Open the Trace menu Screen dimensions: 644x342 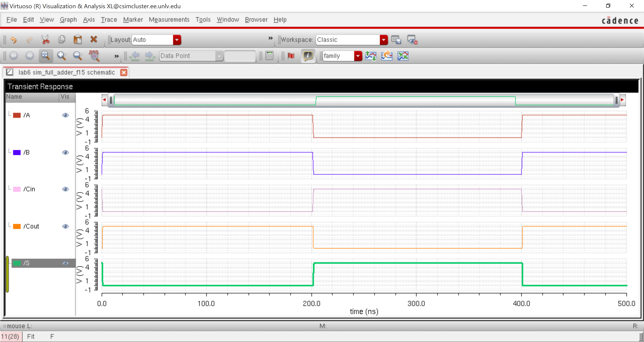109,20
